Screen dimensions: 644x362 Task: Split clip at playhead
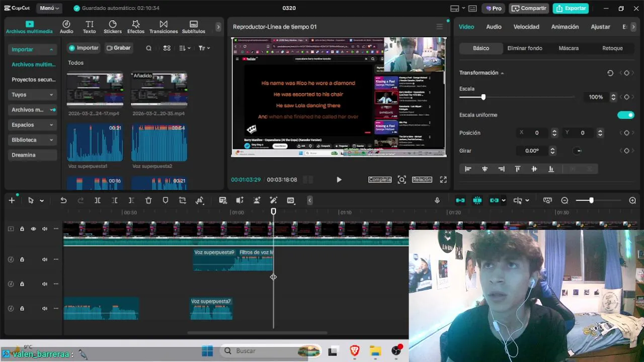[x=98, y=200]
